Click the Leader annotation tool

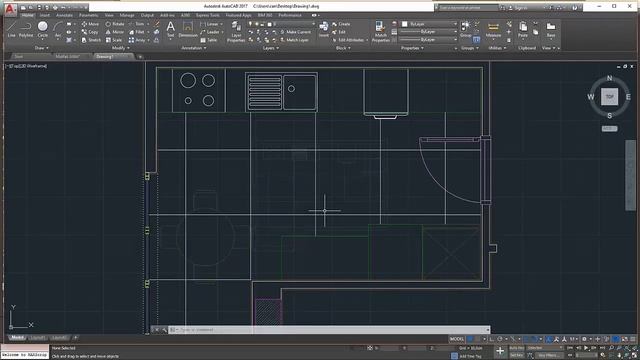click(210, 32)
